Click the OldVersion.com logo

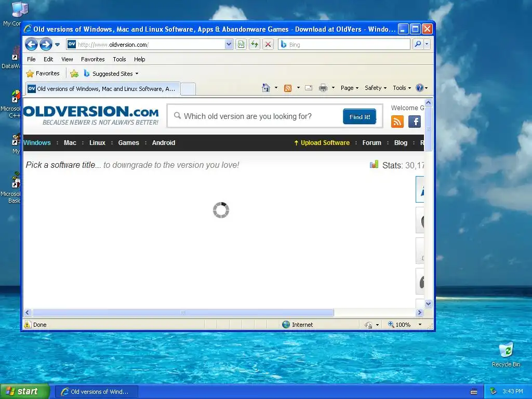tap(91, 115)
